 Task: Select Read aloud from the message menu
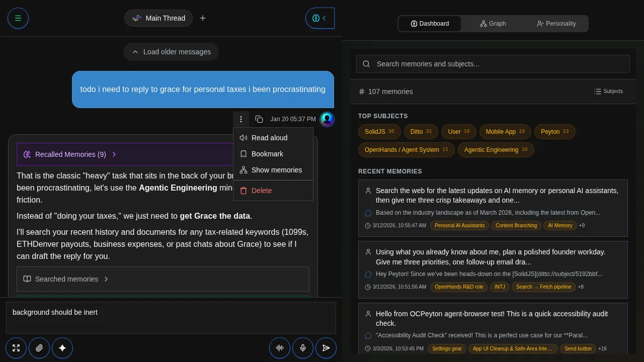coord(269,138)
